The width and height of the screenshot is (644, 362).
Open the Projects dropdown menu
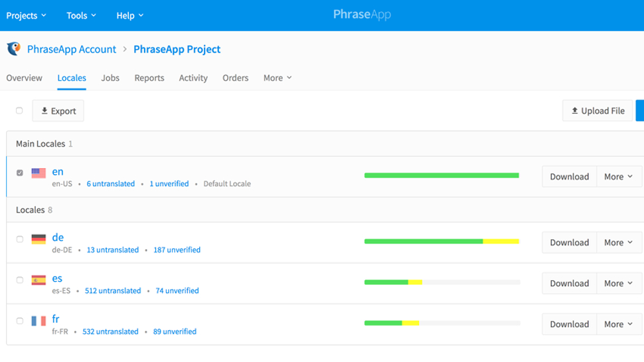(x=27, y=16)
